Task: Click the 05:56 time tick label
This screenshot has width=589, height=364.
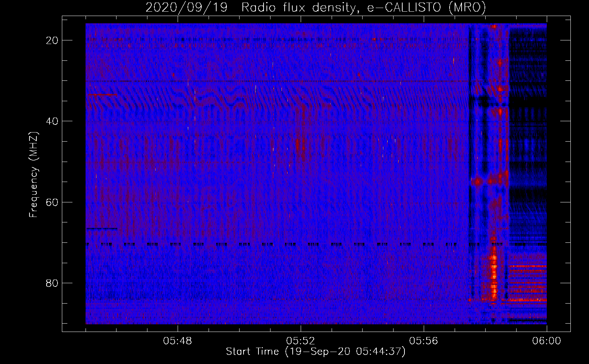Action: [x=424, y=341]
